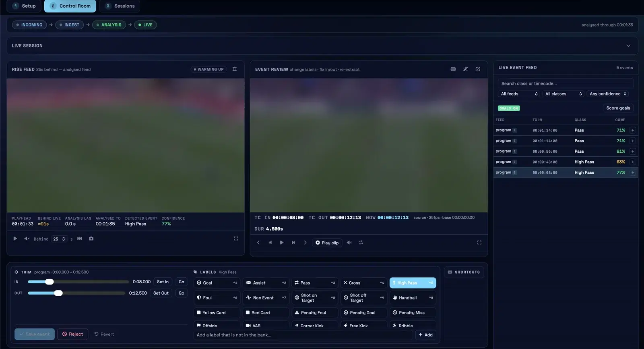This screenshot has height=349, width=644.
Task: Pop out the Event Review panel
Action: click(478, 69)
